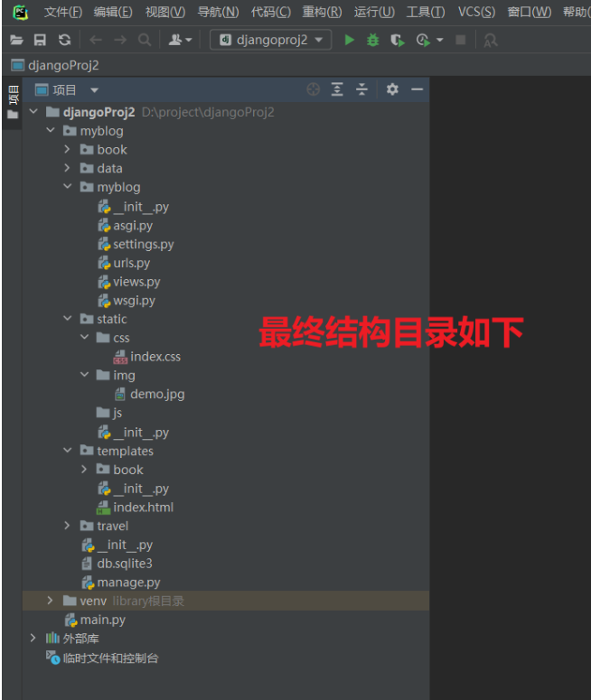Start debugging with the bug icon
591x700 pixels.
[372, 40]
